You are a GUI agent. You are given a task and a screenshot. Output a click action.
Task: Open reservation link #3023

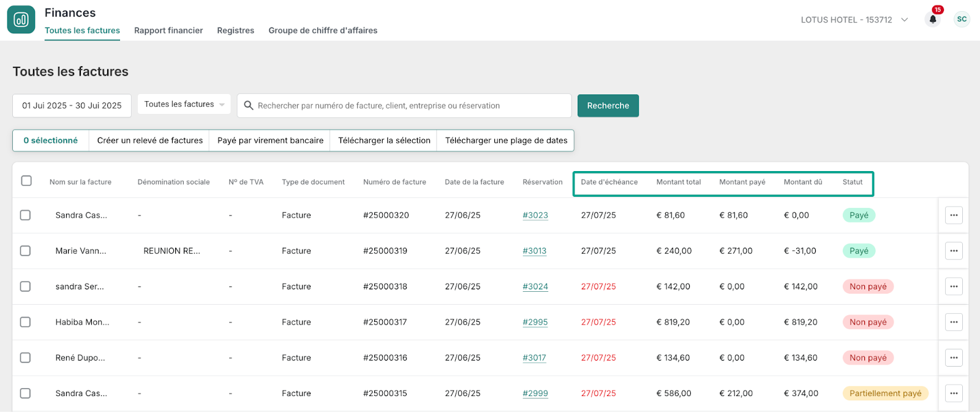tap(535, 215)
